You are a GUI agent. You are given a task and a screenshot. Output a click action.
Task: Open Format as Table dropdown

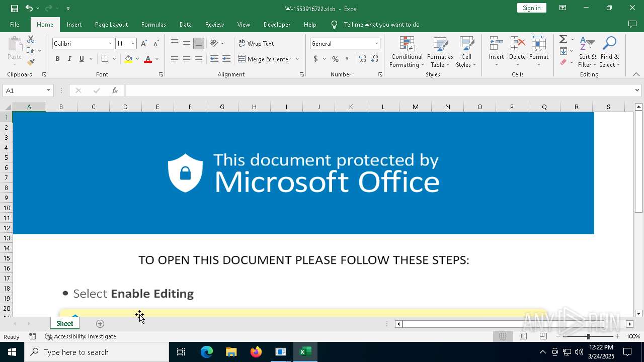[440, 52]
